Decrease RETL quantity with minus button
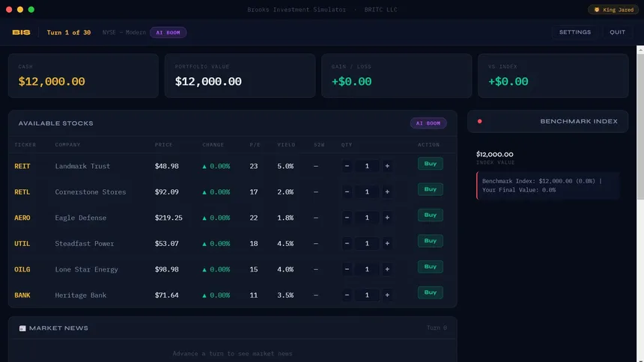Image resolution: width=644 pixels, height=362 pixels. click(x=347, y=192)
